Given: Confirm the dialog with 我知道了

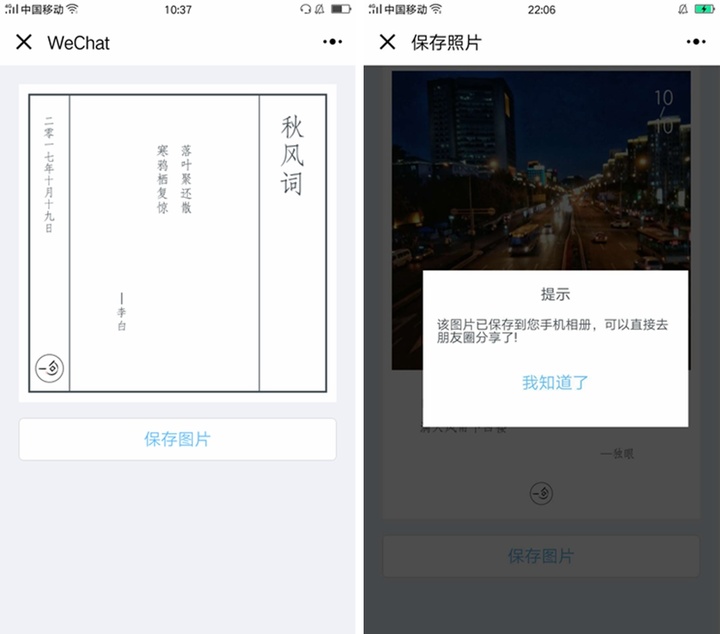Looking at the screenshot, I should tap(555, 382).
